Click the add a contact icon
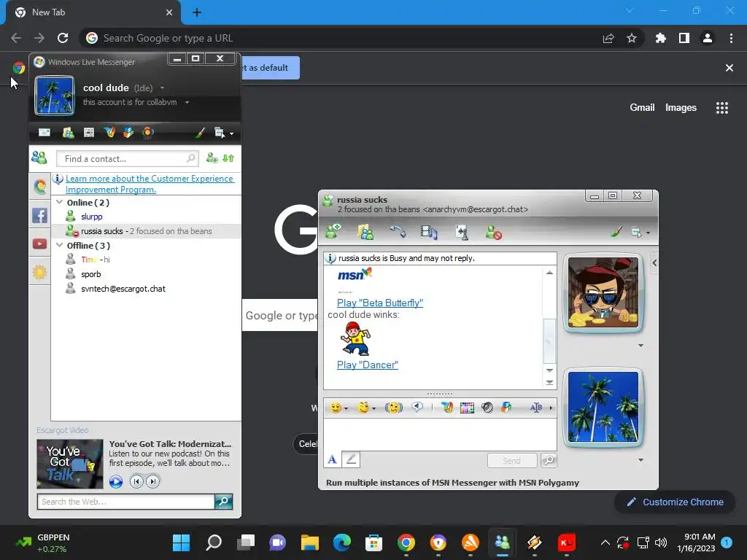 pyautogui.click(x=212, y=158)
